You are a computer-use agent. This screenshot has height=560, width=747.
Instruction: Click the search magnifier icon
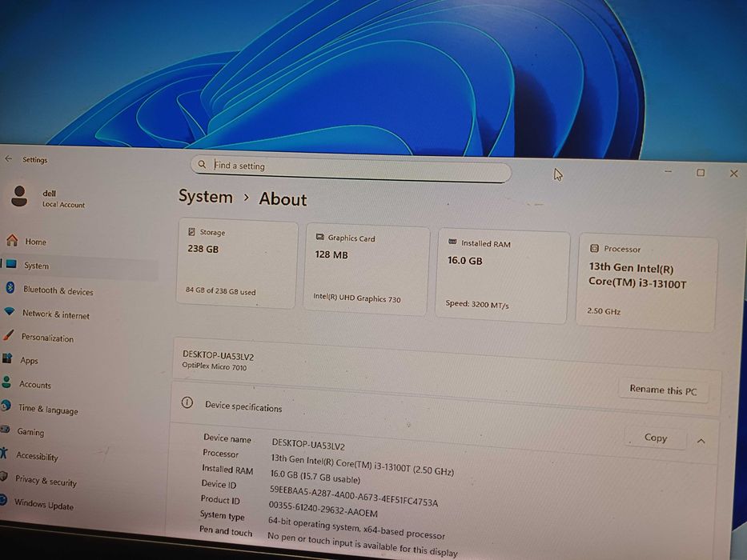[202, 164]
